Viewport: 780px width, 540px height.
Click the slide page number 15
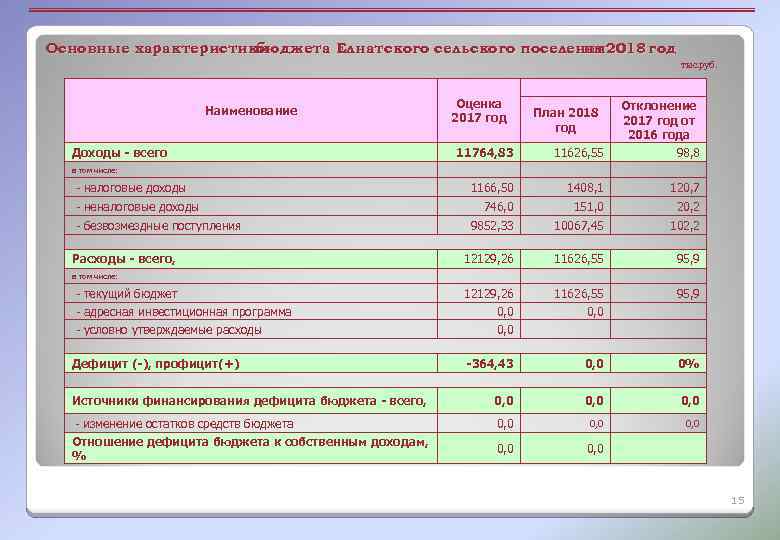coord(738,500)
